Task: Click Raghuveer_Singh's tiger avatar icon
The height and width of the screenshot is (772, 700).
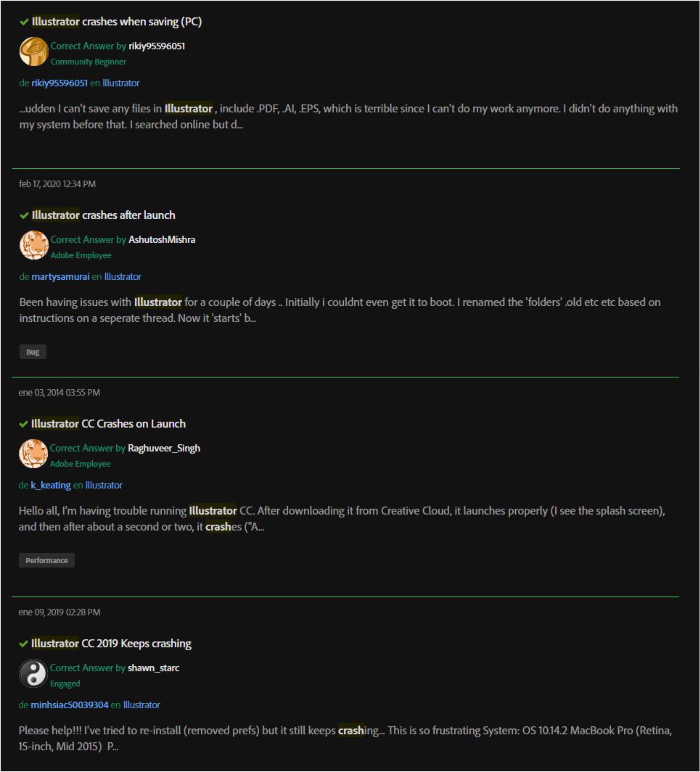Action: tap(33, 453)
